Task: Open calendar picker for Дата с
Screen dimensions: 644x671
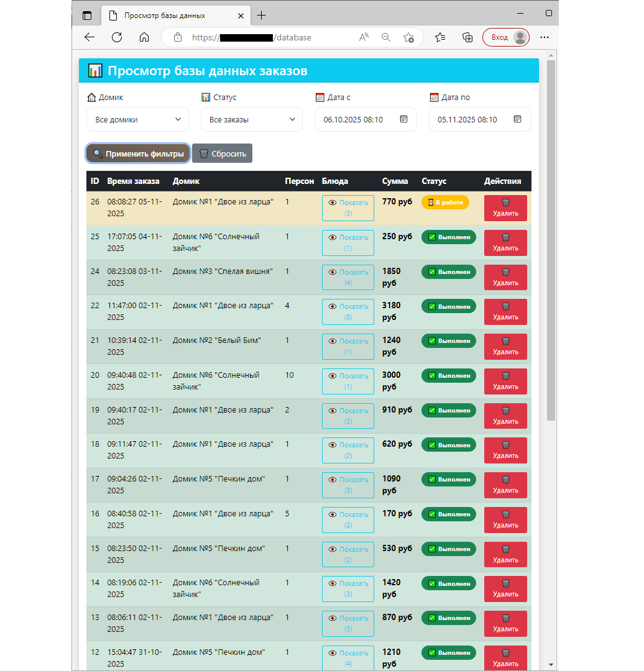Action: (403, 119)
